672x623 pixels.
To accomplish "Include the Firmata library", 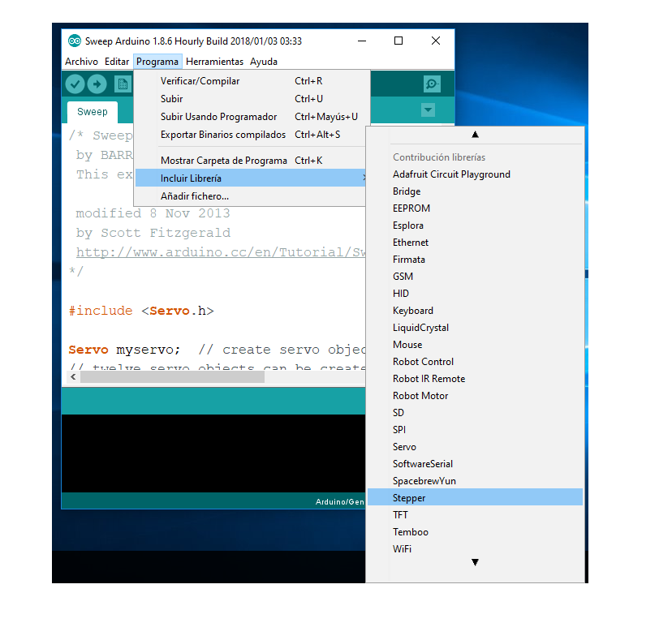I will pyautogui.click(x=475, y=260).
